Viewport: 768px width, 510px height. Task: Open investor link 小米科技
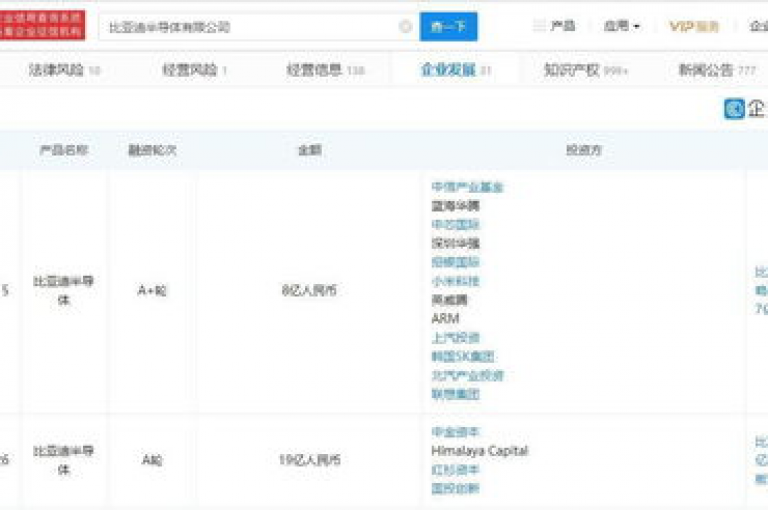(x=456, y=281)
